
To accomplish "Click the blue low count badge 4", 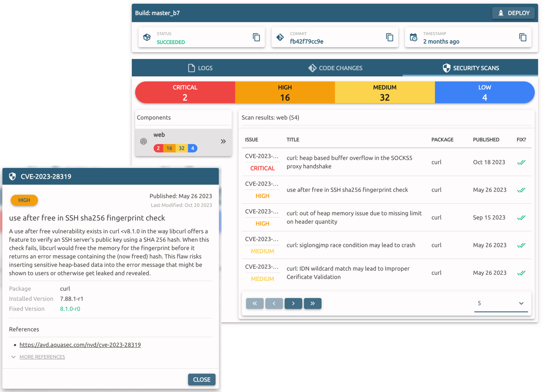I will point(193,148).
